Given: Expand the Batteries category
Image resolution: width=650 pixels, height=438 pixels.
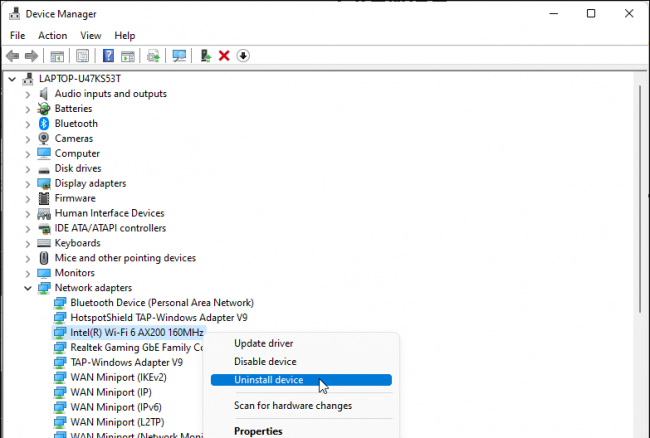Looking at the screenshot, I should pos(27,109).
